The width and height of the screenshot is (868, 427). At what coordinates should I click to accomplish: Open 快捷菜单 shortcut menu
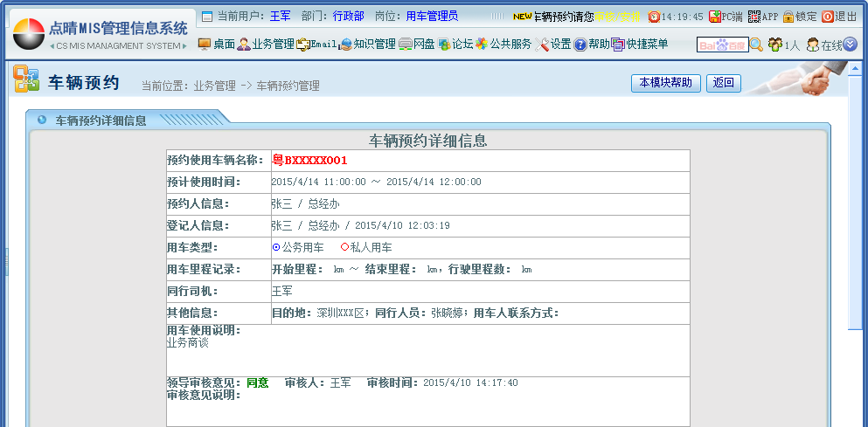click(x=640, y=45)
